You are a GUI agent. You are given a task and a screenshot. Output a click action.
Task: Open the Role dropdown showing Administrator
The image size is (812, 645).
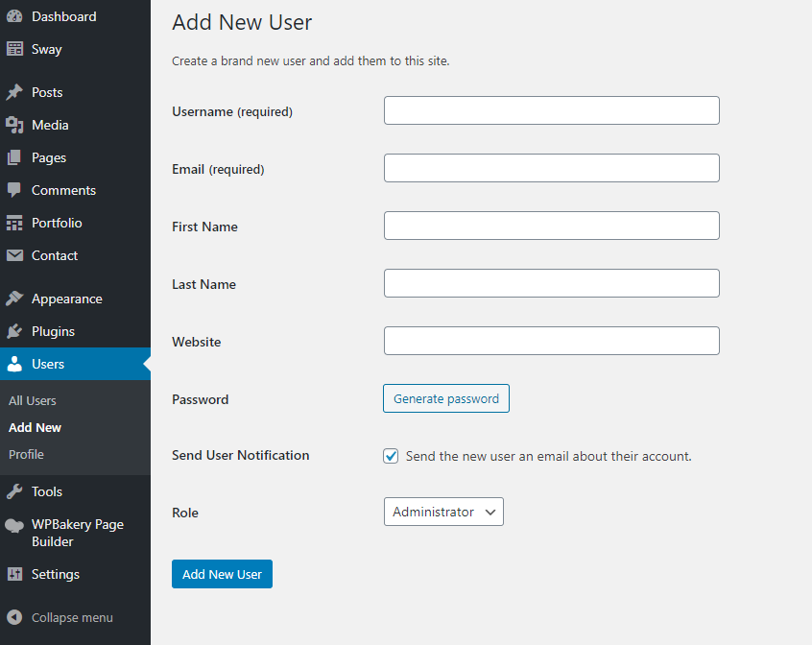442,512
